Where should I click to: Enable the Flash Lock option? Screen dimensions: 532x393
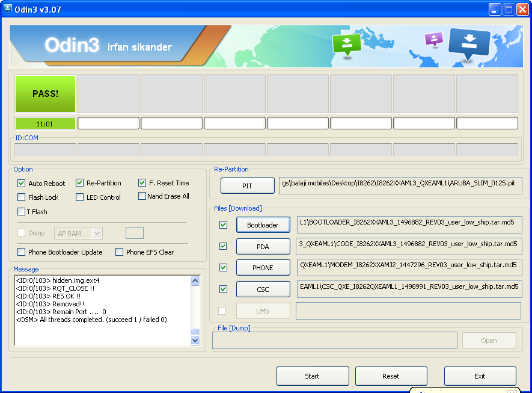tap(22, 197)
